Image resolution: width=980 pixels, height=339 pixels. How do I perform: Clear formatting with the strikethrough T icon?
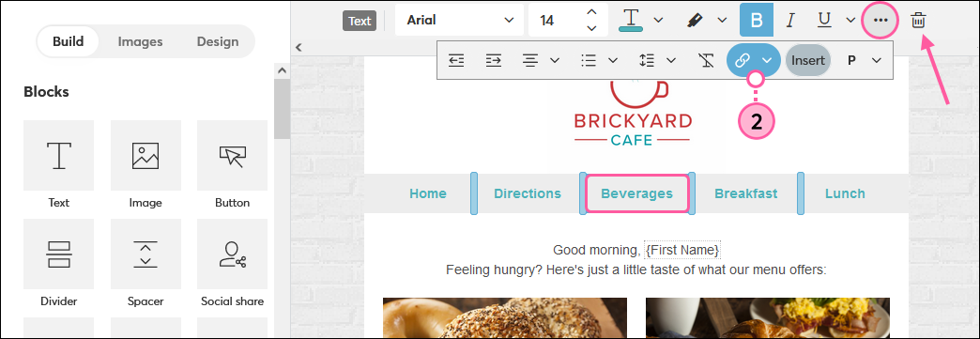706,60
